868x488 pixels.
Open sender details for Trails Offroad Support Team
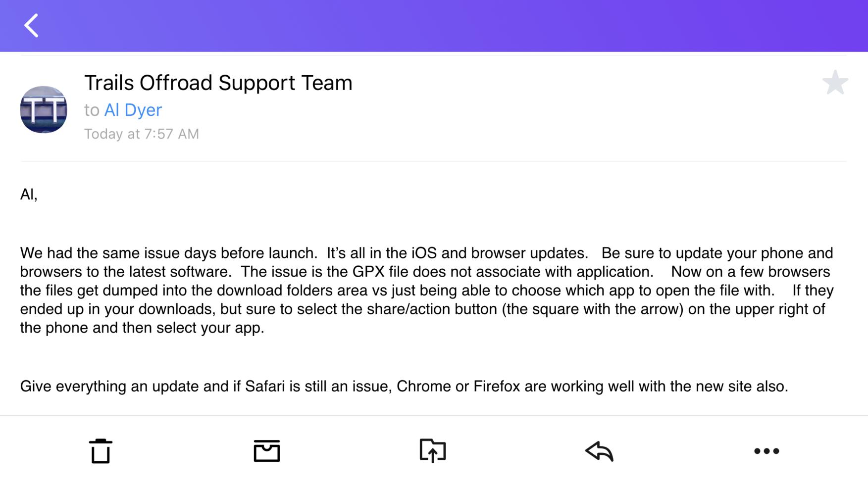point(218,83)
